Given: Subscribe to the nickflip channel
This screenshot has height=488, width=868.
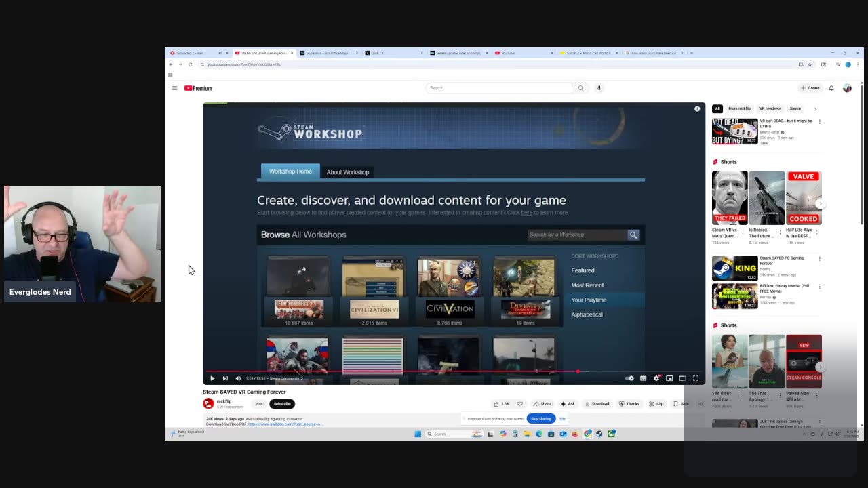Looking at the screenshot, I should (282, 404).
